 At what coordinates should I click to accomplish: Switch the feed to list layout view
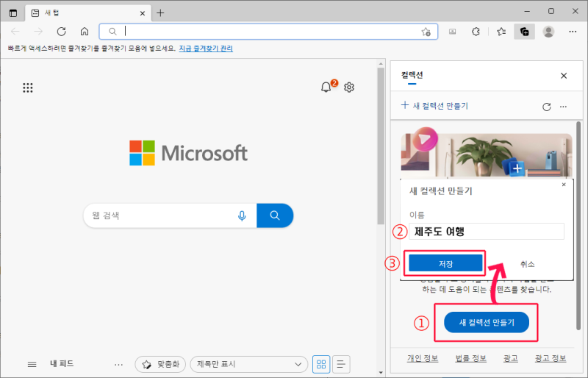coord(341,364)
